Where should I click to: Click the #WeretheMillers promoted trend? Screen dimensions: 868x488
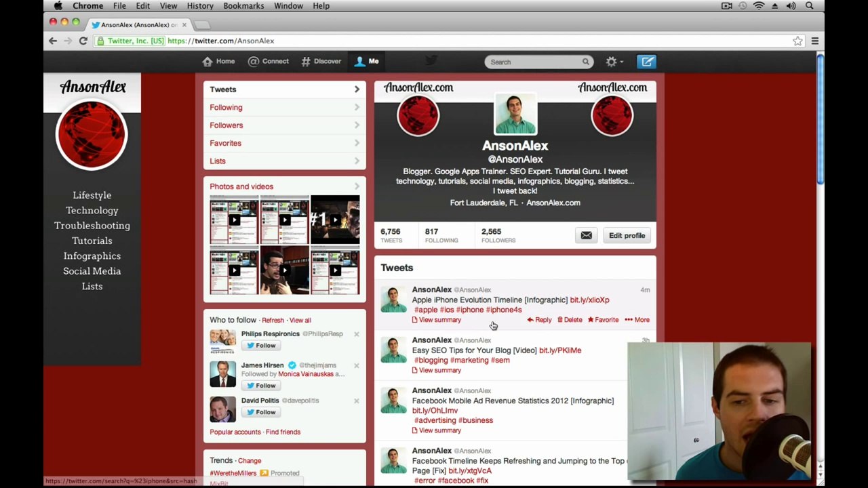pos(233,473)
